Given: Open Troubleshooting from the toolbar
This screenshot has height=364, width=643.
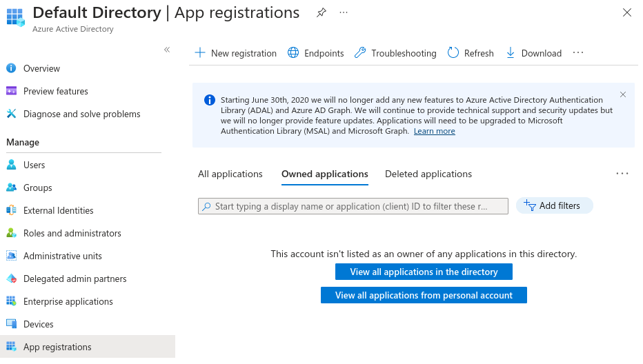Looking at the screenshot, I should pos(395,53).
